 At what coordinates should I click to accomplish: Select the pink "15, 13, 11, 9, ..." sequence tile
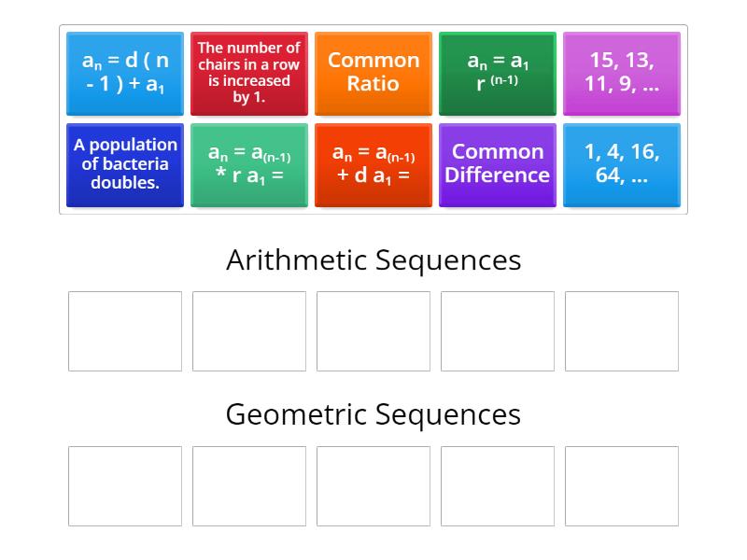(x=622, y=74)
